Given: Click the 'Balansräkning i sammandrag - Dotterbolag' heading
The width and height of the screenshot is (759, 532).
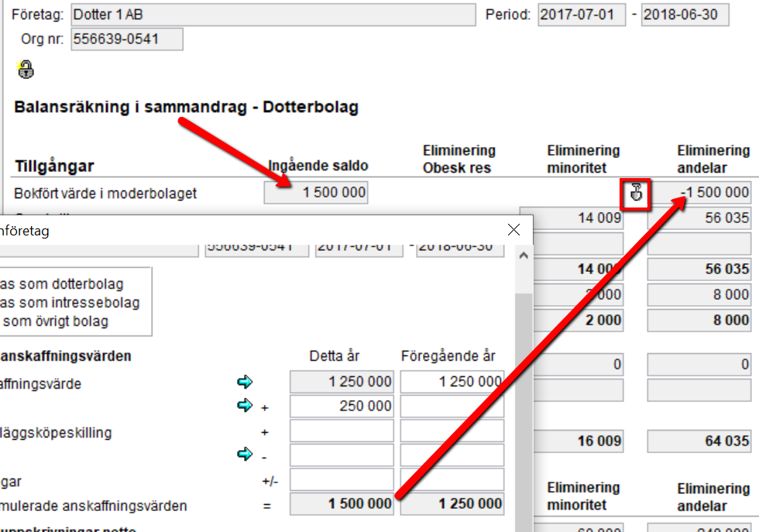Looking at the screenshot, I should pyautogui.click(x=187, y=107).
